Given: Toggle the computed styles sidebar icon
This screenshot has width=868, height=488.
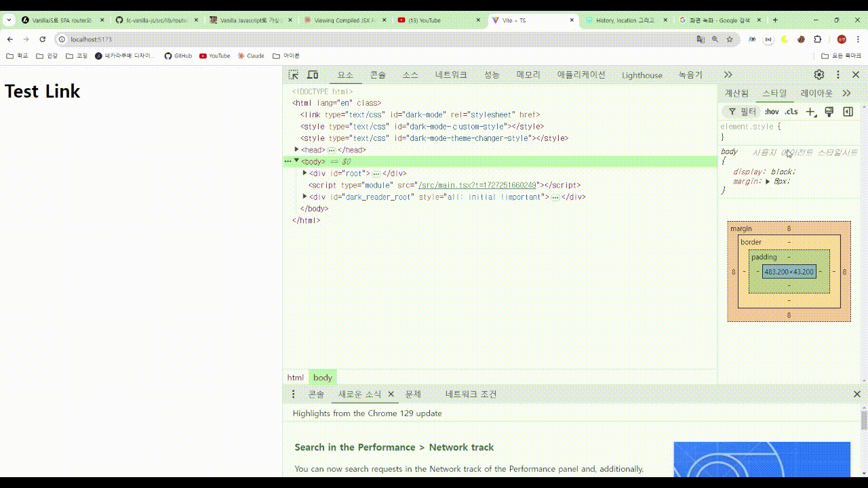Looking at the screenshot, I should [847, 111].
